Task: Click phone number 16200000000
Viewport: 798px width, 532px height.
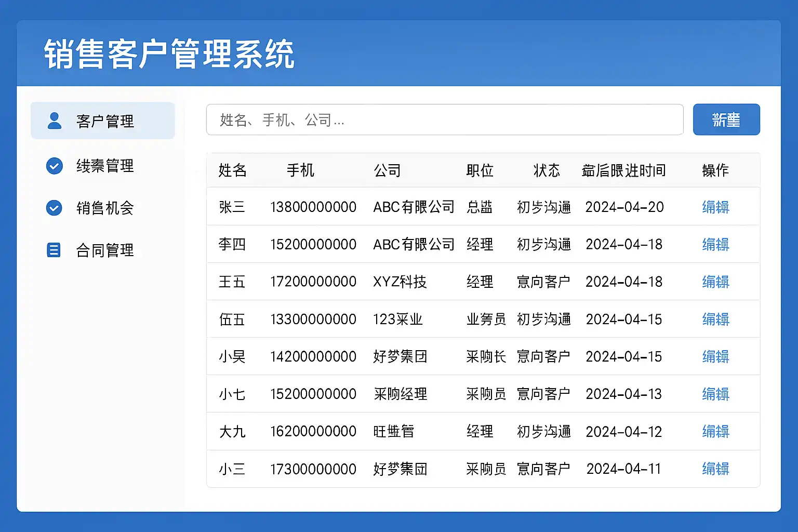Action: 313,431
